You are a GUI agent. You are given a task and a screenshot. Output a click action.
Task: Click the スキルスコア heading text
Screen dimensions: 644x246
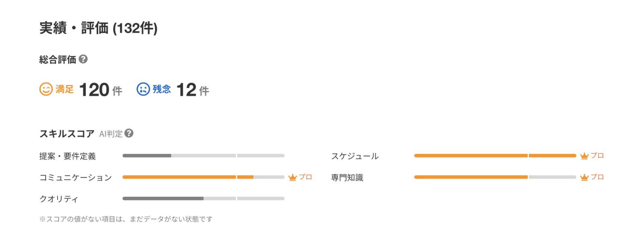67,134
